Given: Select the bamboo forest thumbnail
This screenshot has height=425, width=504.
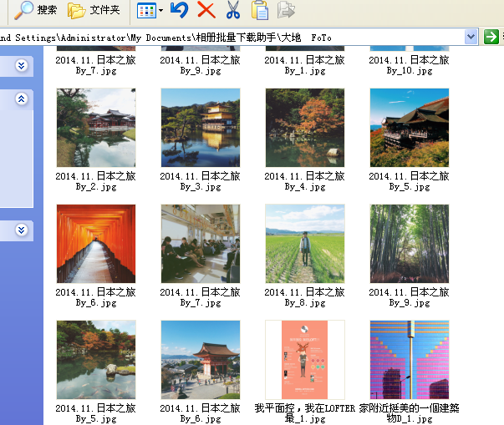Looking at the screenshot, I should 410,244.
